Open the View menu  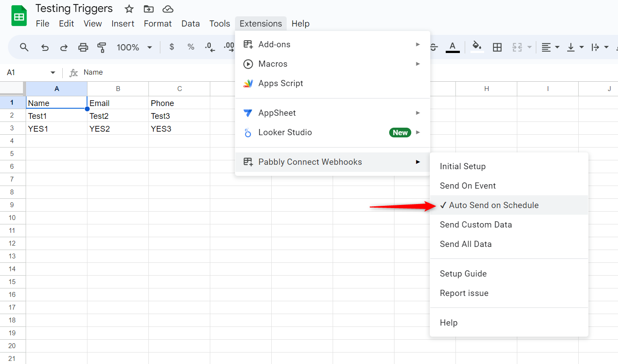pyautogui.click(x=93, y=23)
